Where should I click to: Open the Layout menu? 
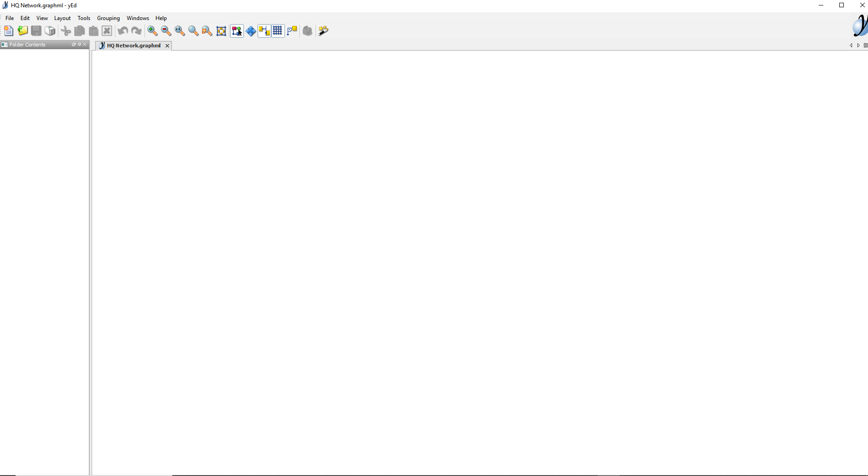coord(62,18)
